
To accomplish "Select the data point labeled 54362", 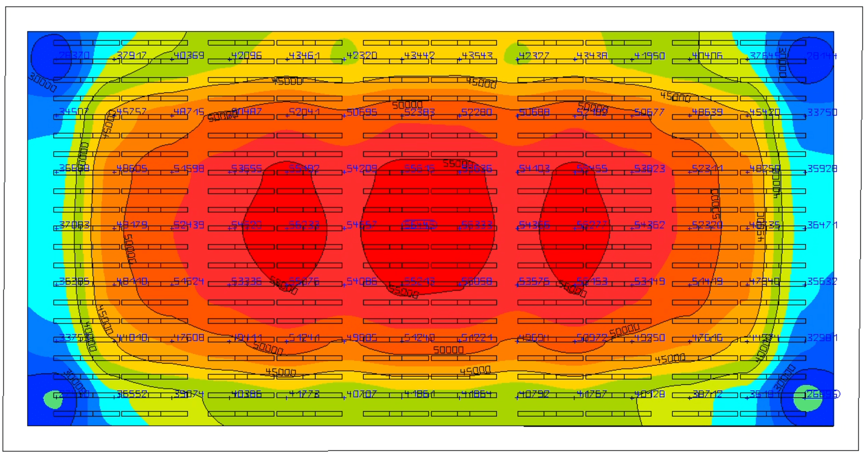I will [x=650, y=225].
